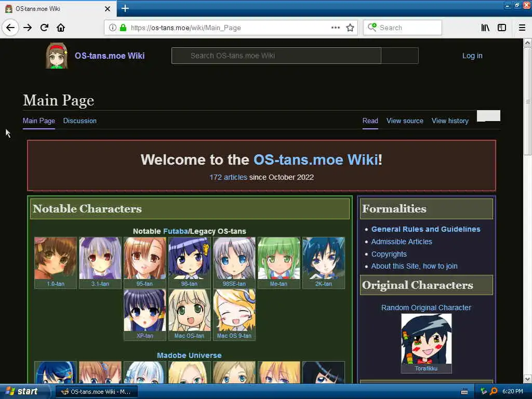The width and height of the screenshot is (532, 399).
Task: Bookmark this page with the star icon
Action: (x=350, y=28)
